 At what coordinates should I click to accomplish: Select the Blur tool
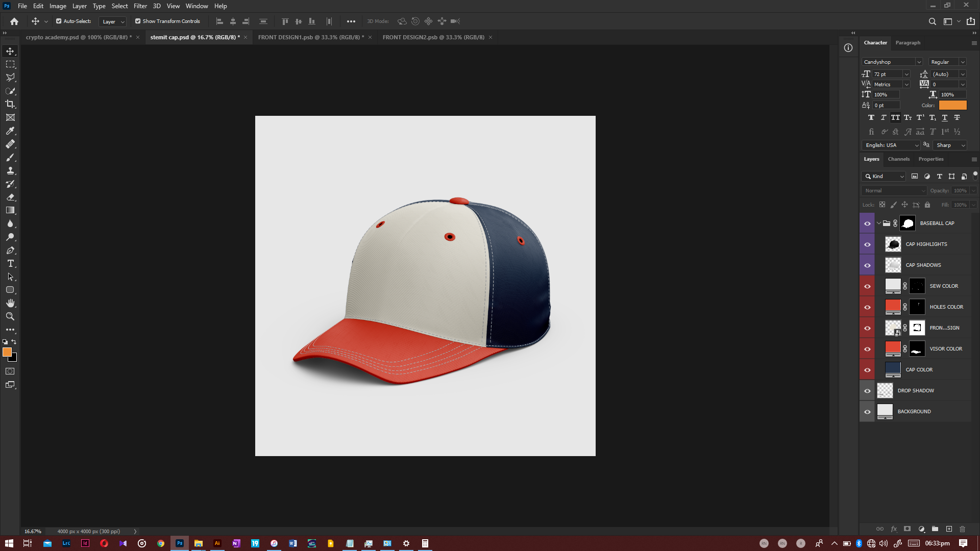(x=10, y=223)
